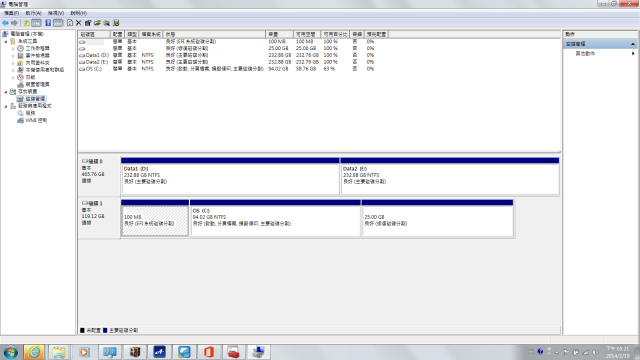This screenshot has width=640, height=360.
Task: Collapse the 存放裝置 tree node
Action: (x=6, y=91)
